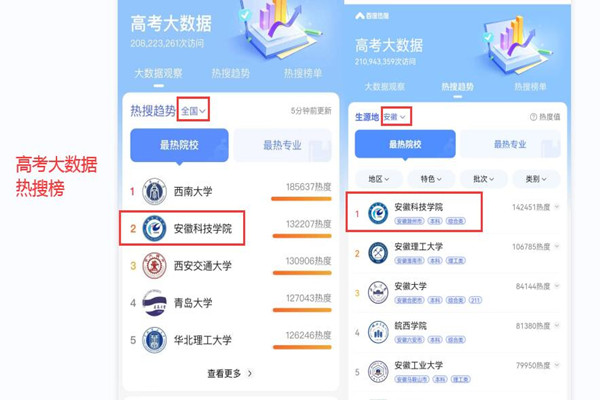600x400 pixels.
Task: Click the Xi'an Jiaotong University (西安交通大学) logo
Action: (x=154, y=266)
